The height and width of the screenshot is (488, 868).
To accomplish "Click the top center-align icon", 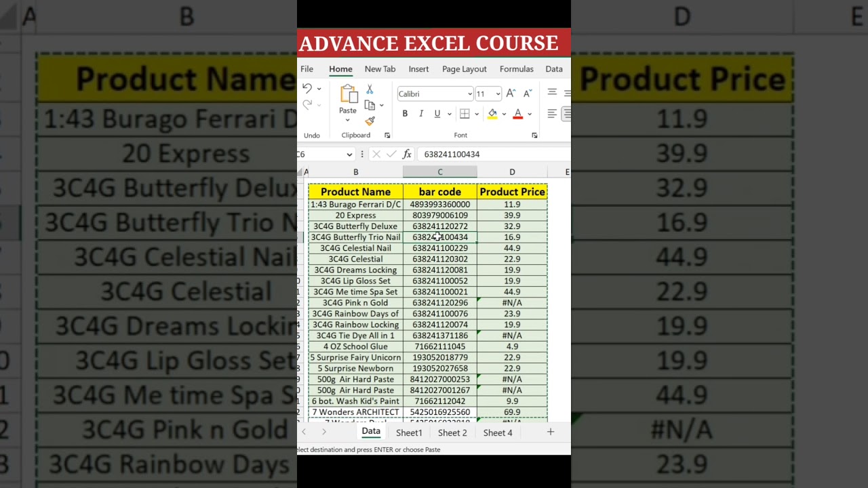I will point(552,93).
